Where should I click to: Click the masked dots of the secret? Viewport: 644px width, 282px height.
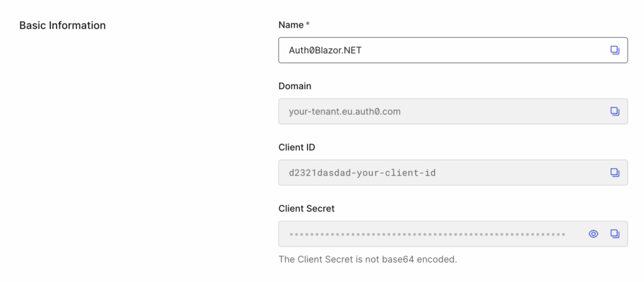coord(427,234)
